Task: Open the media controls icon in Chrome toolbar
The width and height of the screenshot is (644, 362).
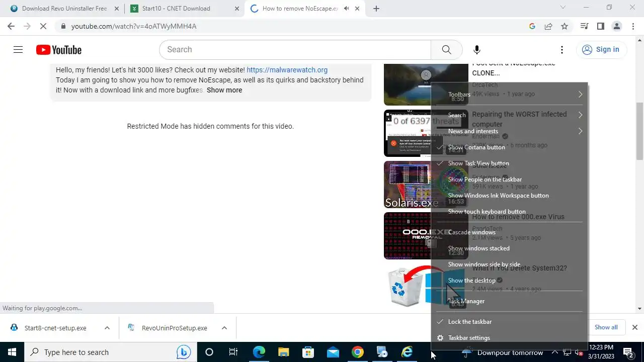Action: [585, 26]
